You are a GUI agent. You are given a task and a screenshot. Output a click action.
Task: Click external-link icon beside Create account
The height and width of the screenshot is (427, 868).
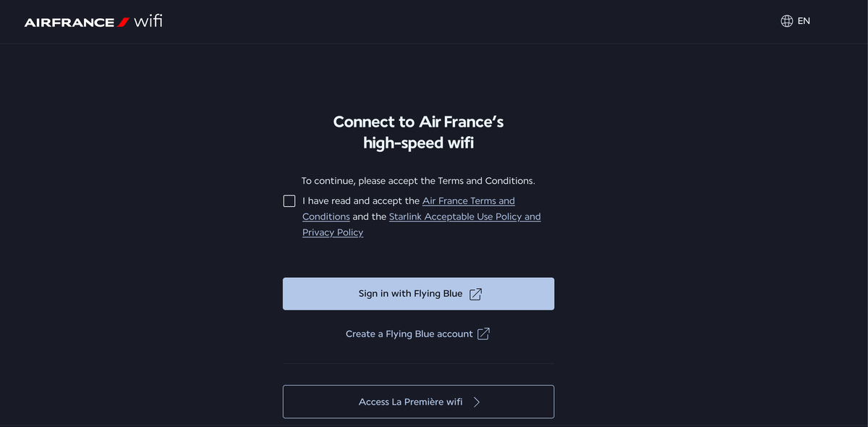(x=484, y=334)
